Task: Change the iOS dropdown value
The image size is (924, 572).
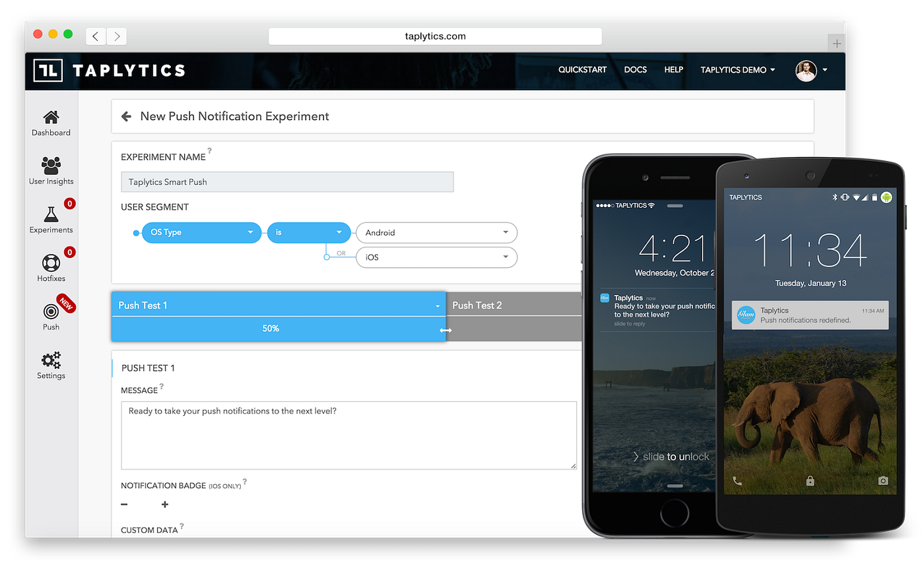Action: point(436,258)
